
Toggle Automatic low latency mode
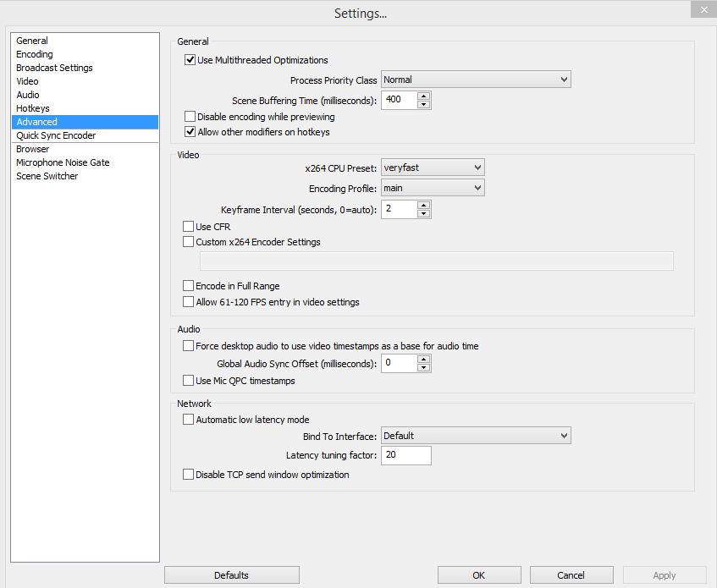click(x=189, y=420)
